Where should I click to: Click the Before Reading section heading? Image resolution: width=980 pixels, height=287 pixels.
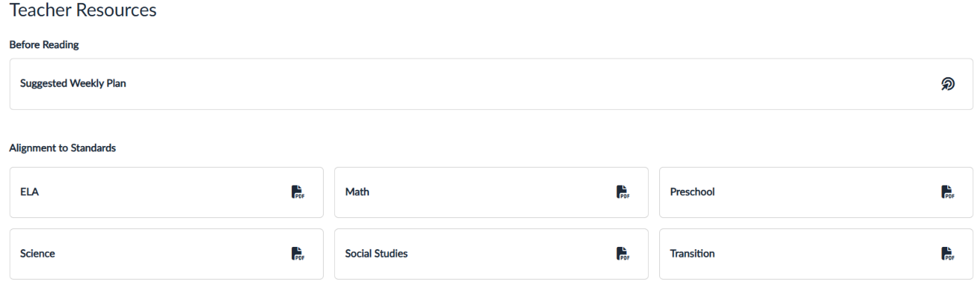(x=44, y=45)
